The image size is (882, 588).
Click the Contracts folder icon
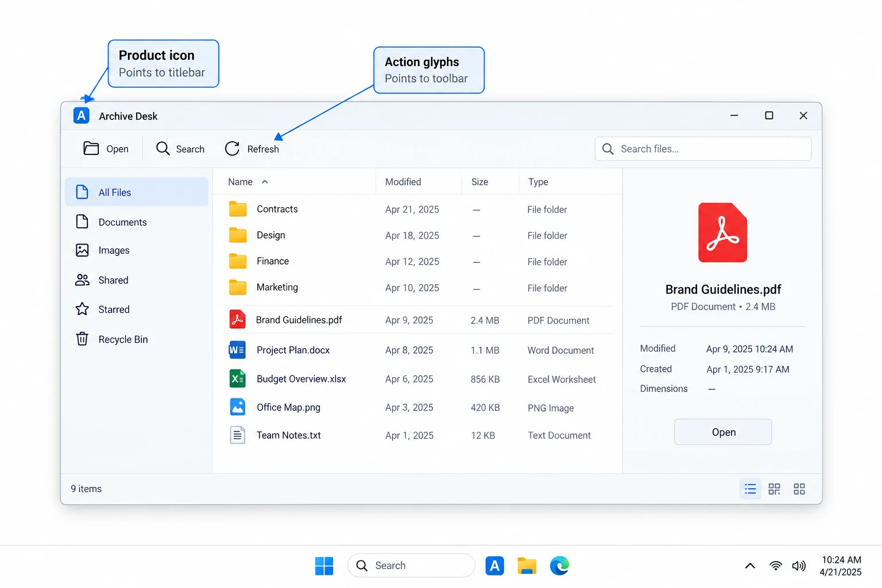coord(238,209)
